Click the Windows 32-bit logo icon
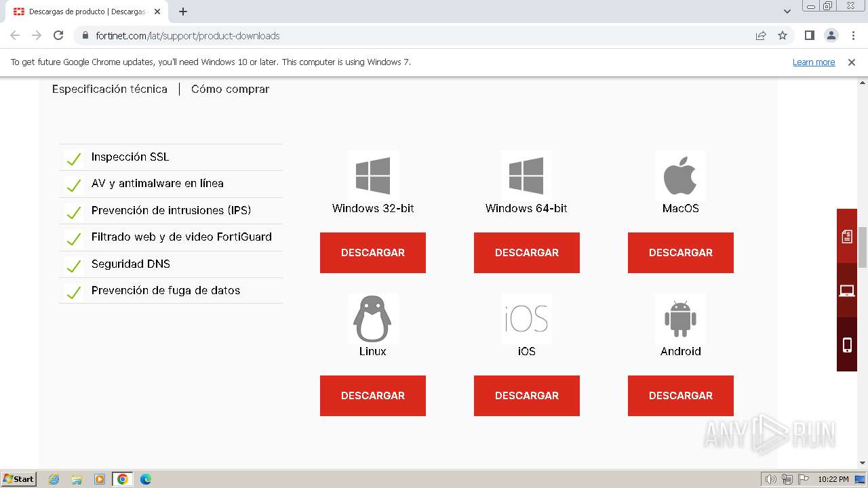 [373, 176]
